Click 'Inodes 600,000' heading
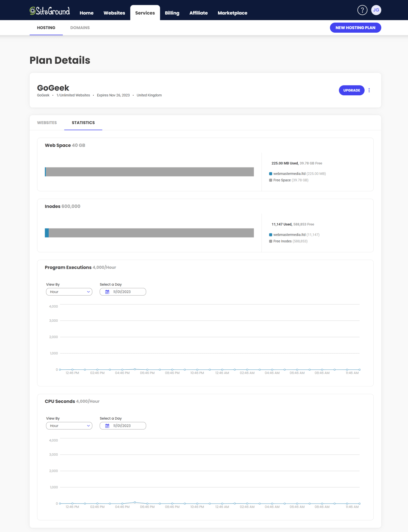 pyautogui.click(x=62, y=206)
